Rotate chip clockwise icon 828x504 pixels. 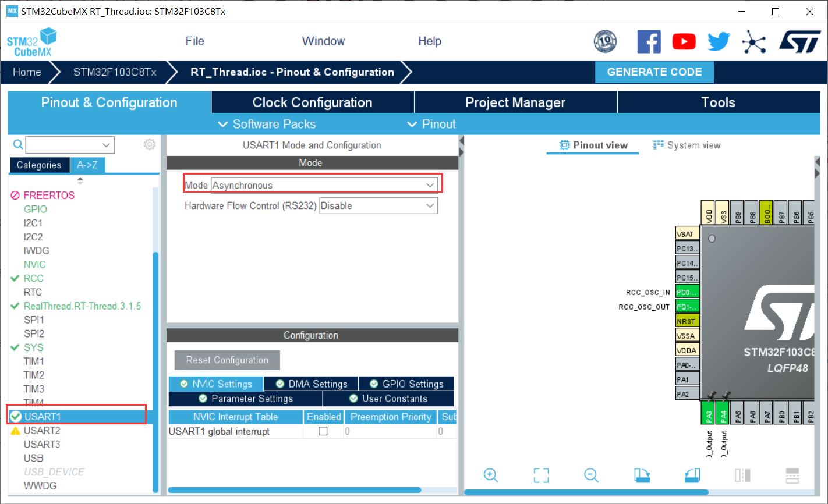click(x=642, y=475)
